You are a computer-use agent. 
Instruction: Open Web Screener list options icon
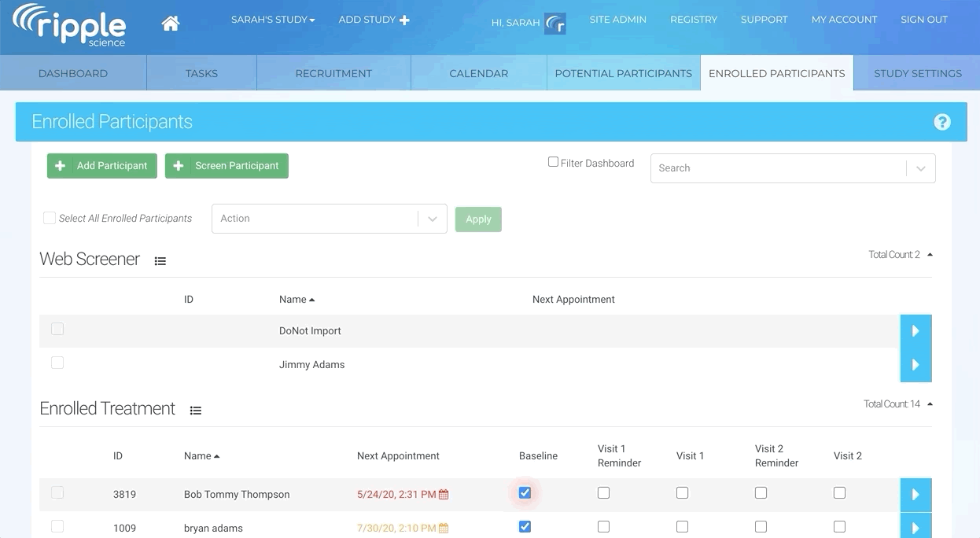coord(160,261)
